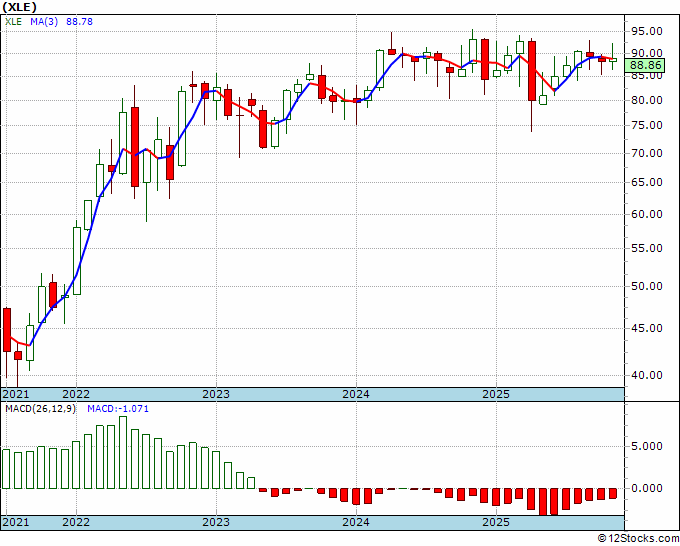Click the 60.00 price axis label
The height and width of the screenshot is (546, 680).
click(647, 214)
